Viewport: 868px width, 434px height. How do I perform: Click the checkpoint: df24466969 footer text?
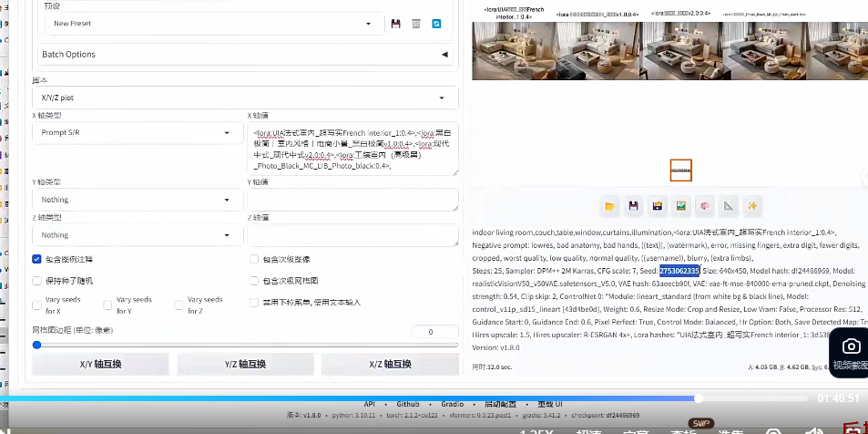click(x=605, y=415)
